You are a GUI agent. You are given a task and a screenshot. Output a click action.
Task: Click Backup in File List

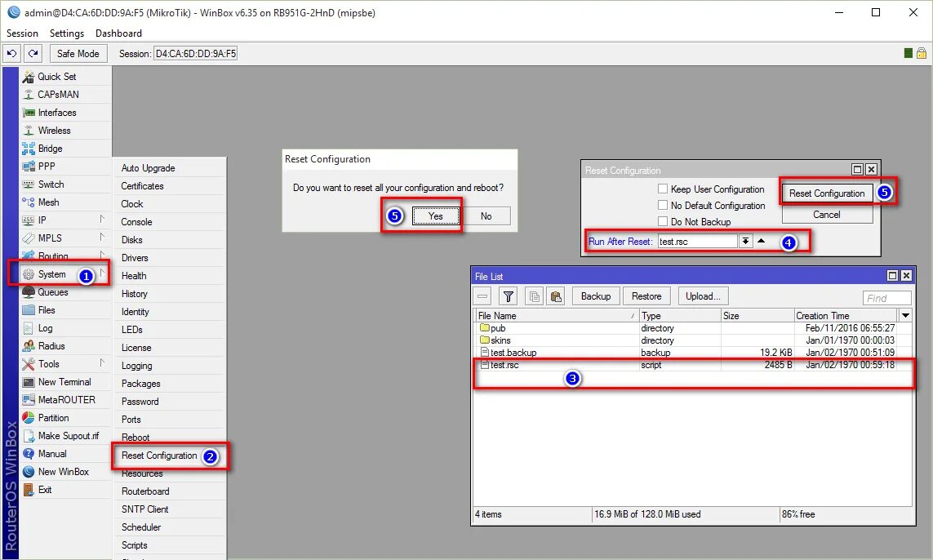596,296
